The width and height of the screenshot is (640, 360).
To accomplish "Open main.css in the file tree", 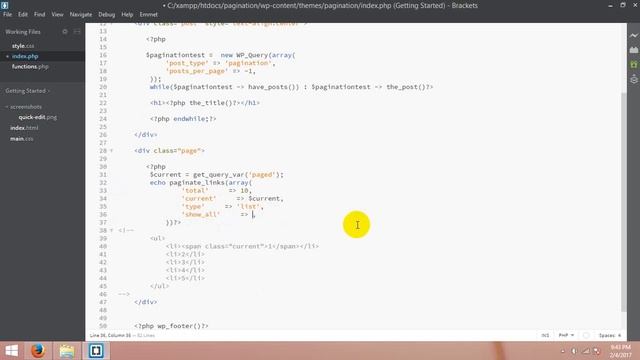I will coord(22,139).
